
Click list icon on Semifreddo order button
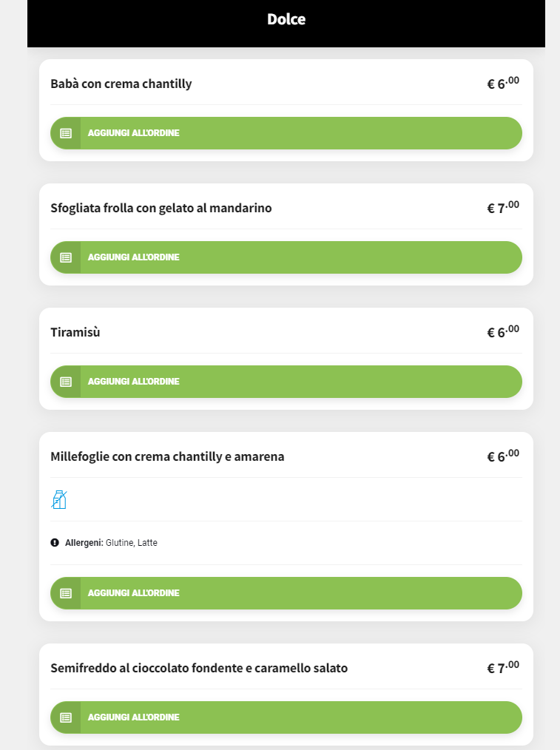coord(66,717)
